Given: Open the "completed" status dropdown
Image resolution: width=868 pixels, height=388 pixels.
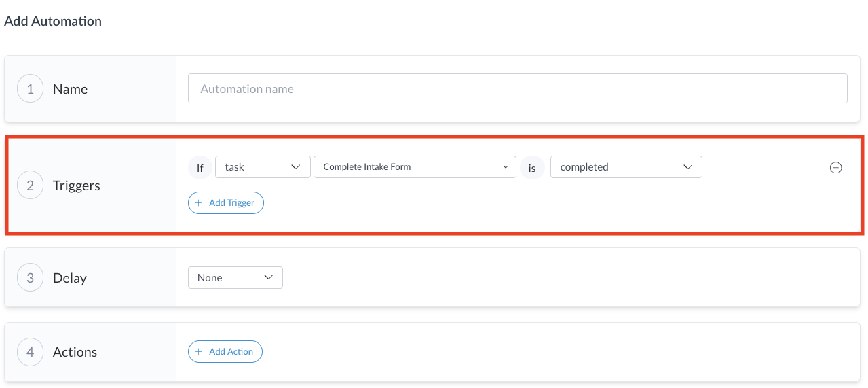Looking at the screenshot, I should click(x=626, y=167).
